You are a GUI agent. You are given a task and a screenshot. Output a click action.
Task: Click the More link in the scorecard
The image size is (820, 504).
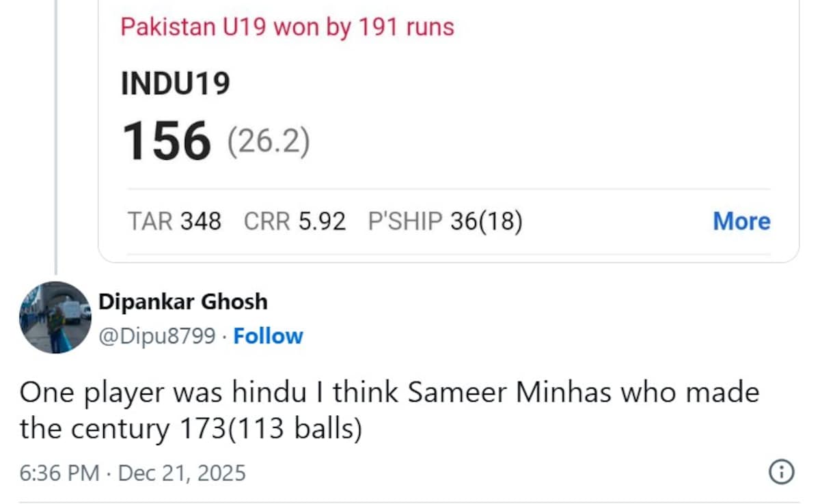pyautogui.click(x=741, y=221)
